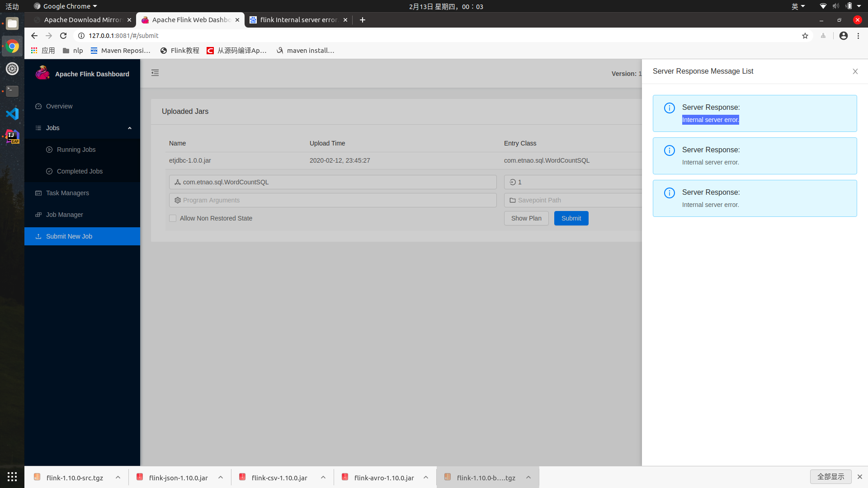Open Chrome three-dot menu
The height and width of the screenshot is (488, 868).
click(858, 36)
